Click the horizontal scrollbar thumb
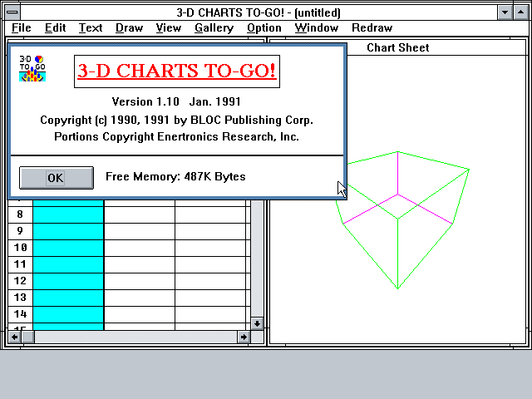This screenshot has height=399, width=532. (27, 337)
